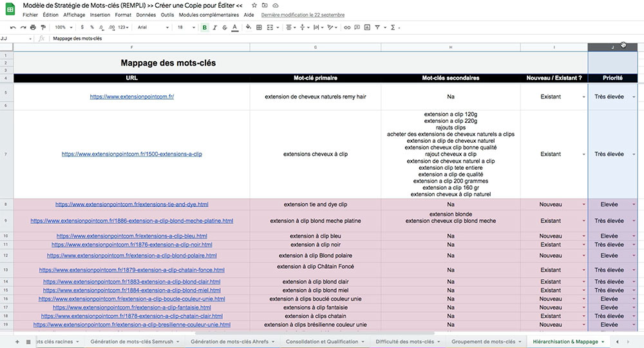Click the merge cells icon
The height and width of the screenshot is (348, 644).
pos(270,28)
